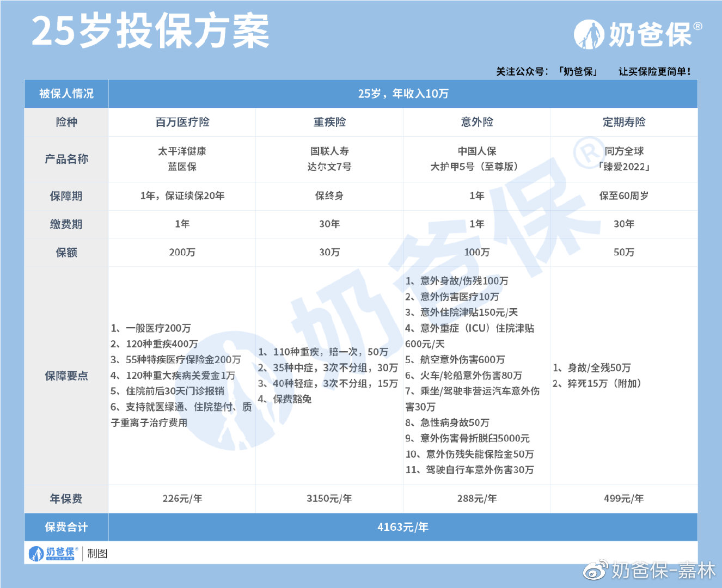
Task: Click the line 8、急性病身故50万
Action: click(x=447, y=423)
